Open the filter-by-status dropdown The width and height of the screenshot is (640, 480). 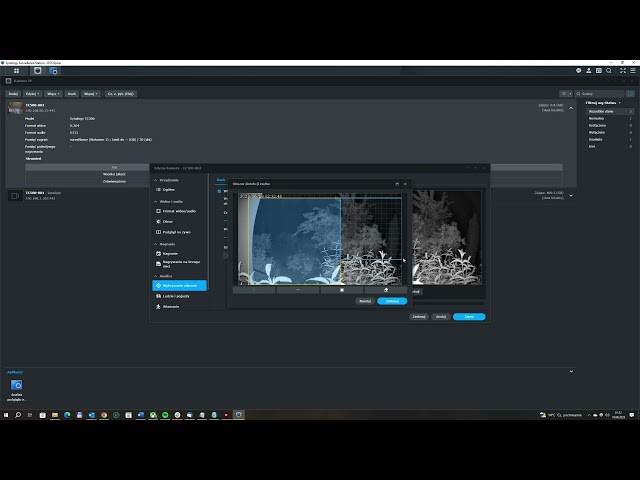pos(603,103)
